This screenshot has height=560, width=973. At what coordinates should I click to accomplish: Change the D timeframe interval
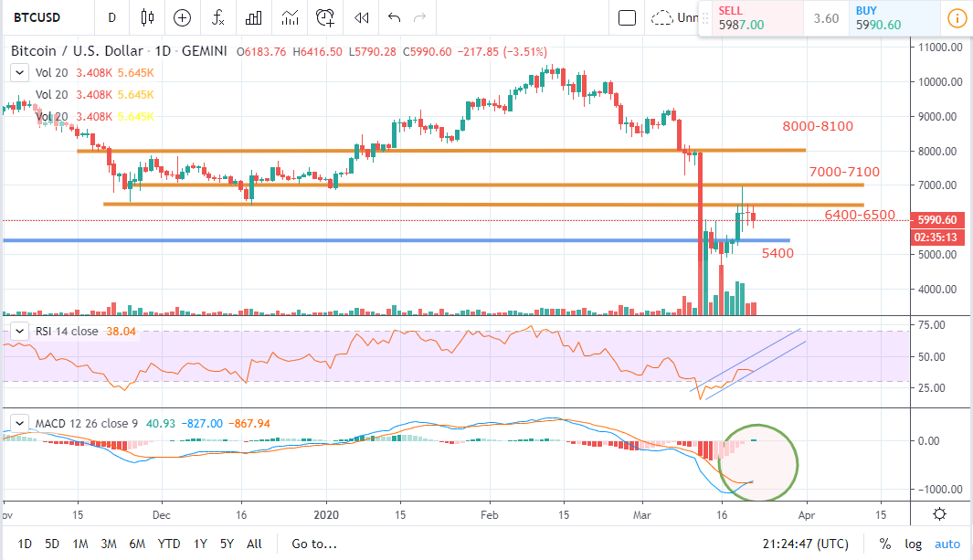tap(111, 17)
